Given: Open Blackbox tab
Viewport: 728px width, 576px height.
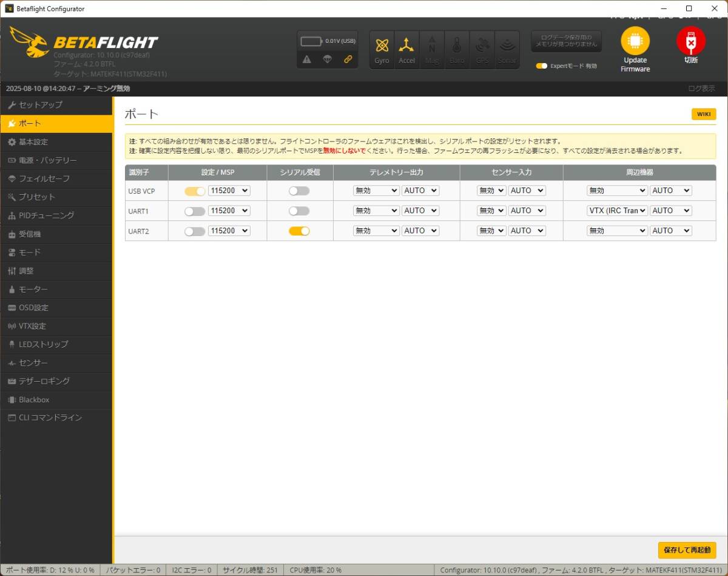Looking at the screenshot, I should (56, 400).
